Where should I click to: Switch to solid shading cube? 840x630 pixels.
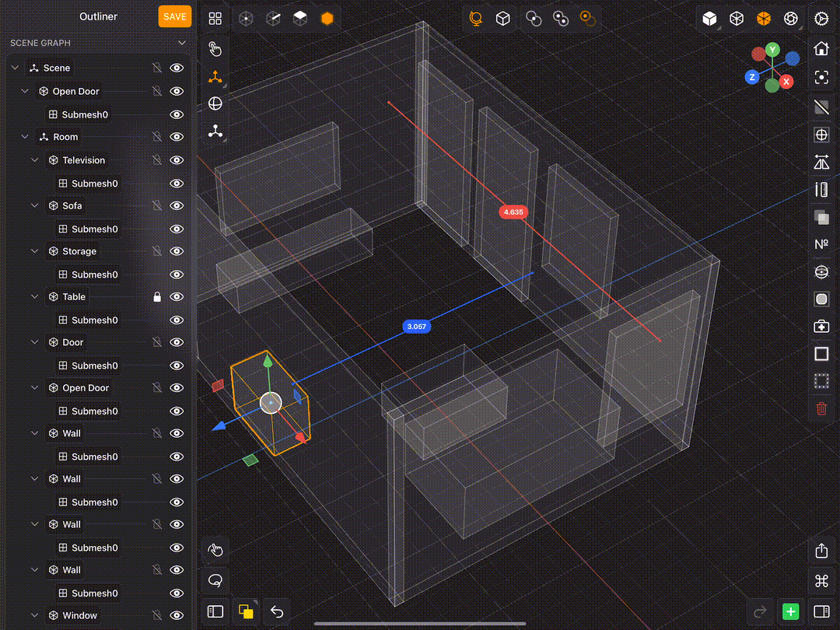click(710, 19)
